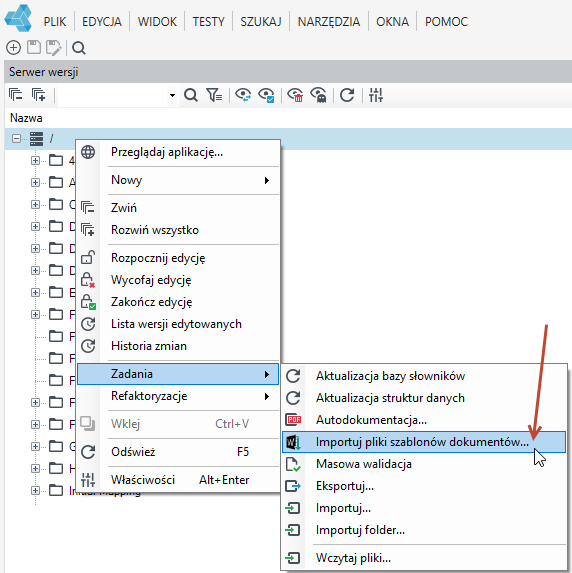This screenshot has width=572, height=573.
Task: Open Właściwości from the context menu
Action: (x=178, y=480)
